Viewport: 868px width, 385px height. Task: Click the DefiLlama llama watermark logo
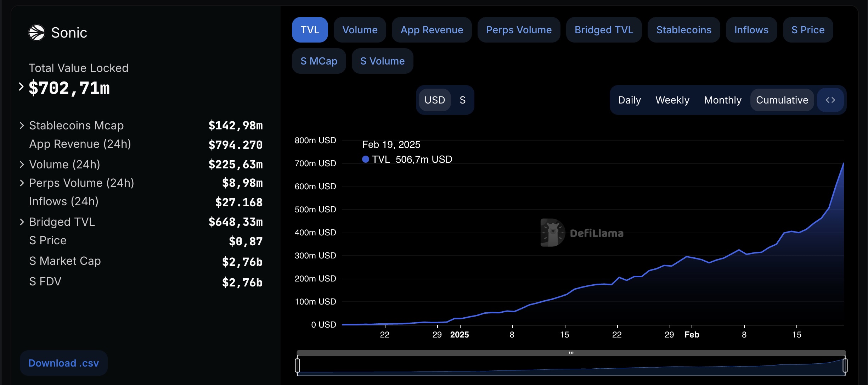tap(552, 233)
